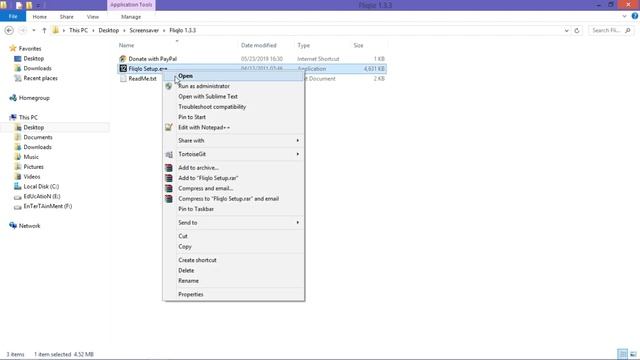
Task: Open Properties from the context menu
Action: pyautogui.click(x=233, y=294)
